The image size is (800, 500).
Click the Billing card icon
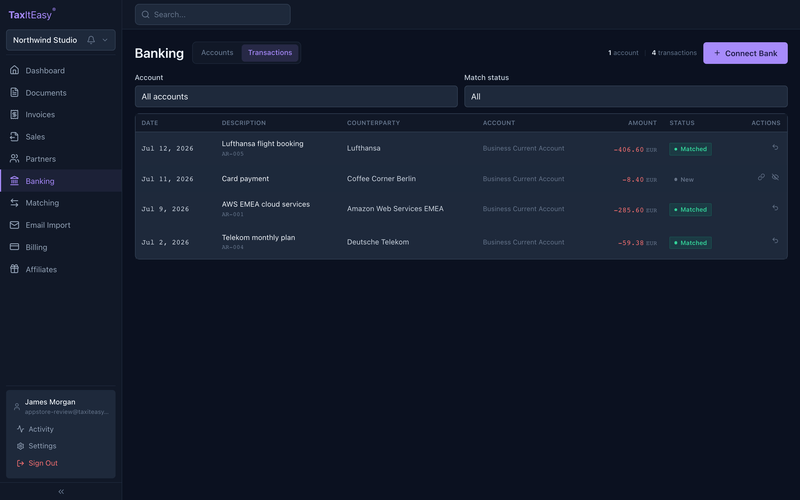point(14,247)
